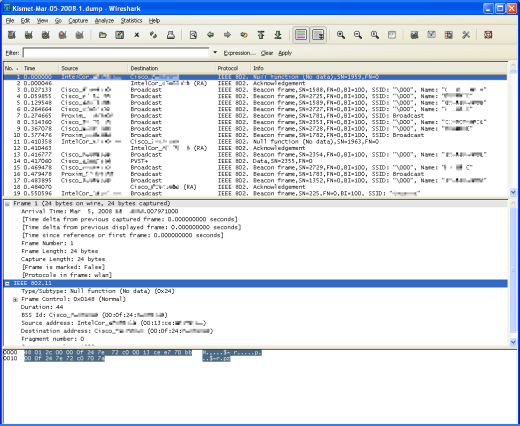
Task: Clear the display filter
Action: coord(267,53)
